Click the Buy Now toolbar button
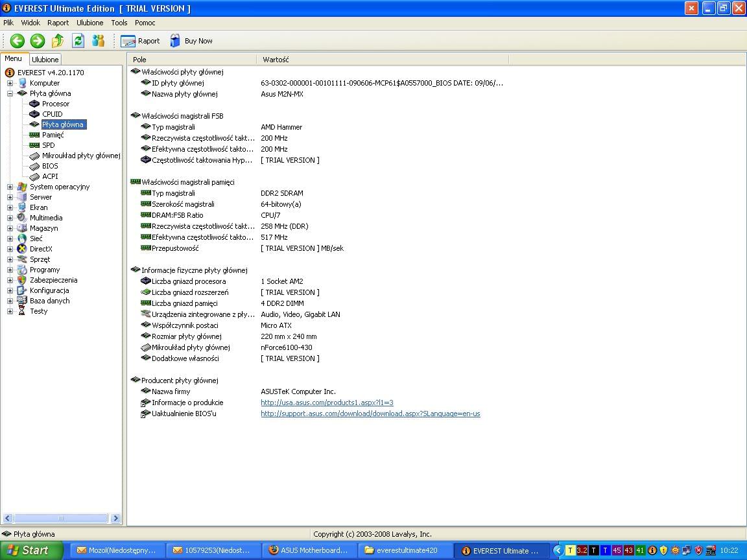The image size is (747, 560). pos(191,41)
